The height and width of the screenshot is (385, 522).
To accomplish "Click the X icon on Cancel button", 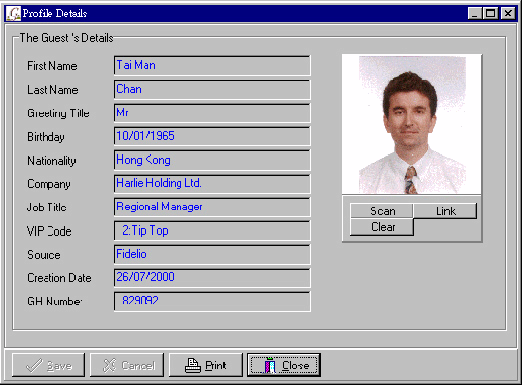I will [x=109, y=365].
